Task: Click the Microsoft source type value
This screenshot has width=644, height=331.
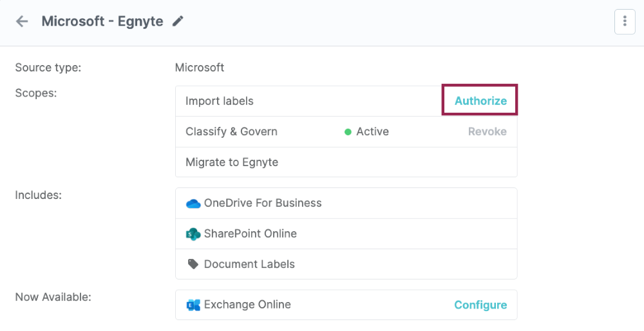Action: point(200,68)
